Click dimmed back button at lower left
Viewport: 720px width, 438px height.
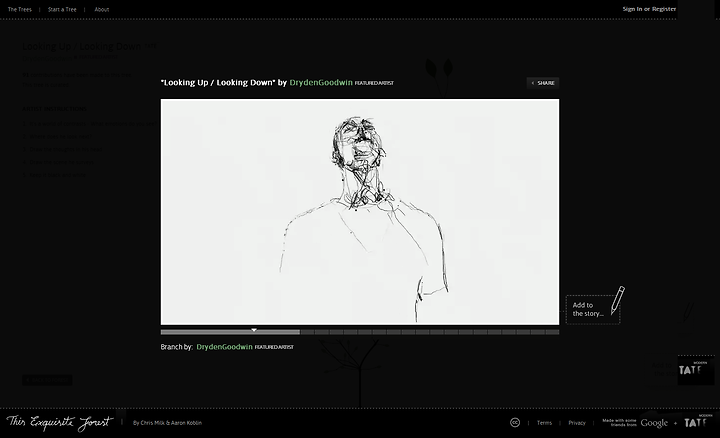pos(47,380)
